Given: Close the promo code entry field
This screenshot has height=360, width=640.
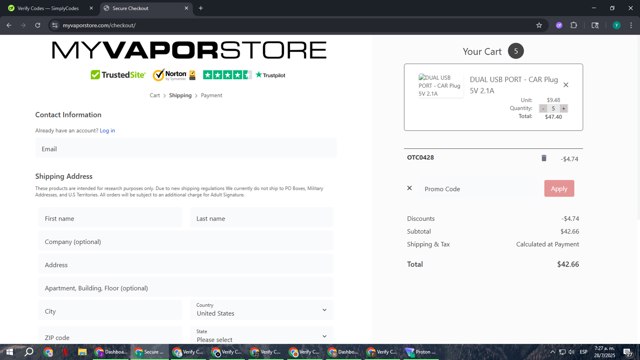Looking at the screenshot, I should click(x=409, y=188).
